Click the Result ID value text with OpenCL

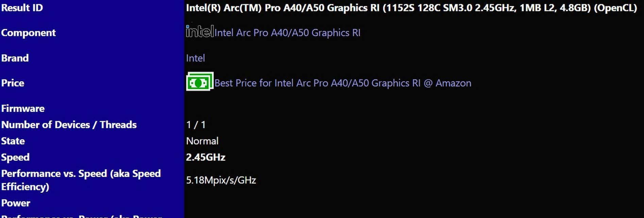[411, 8]
